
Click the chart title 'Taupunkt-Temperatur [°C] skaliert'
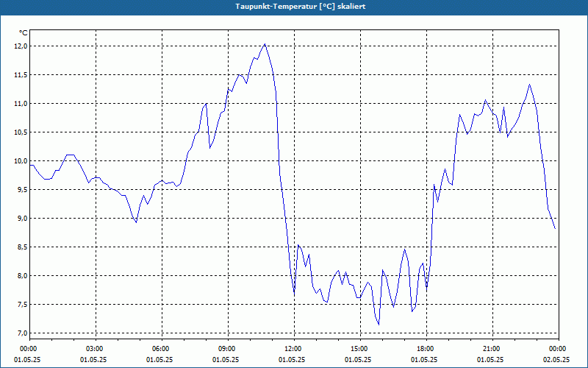(x=301, y=7)
